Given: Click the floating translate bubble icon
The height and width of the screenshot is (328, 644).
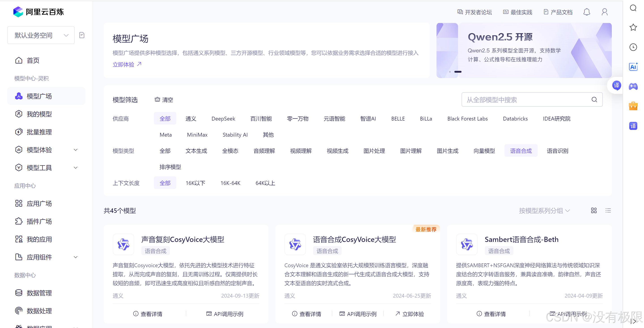Looking at the screenshot, I should (616, 85).
